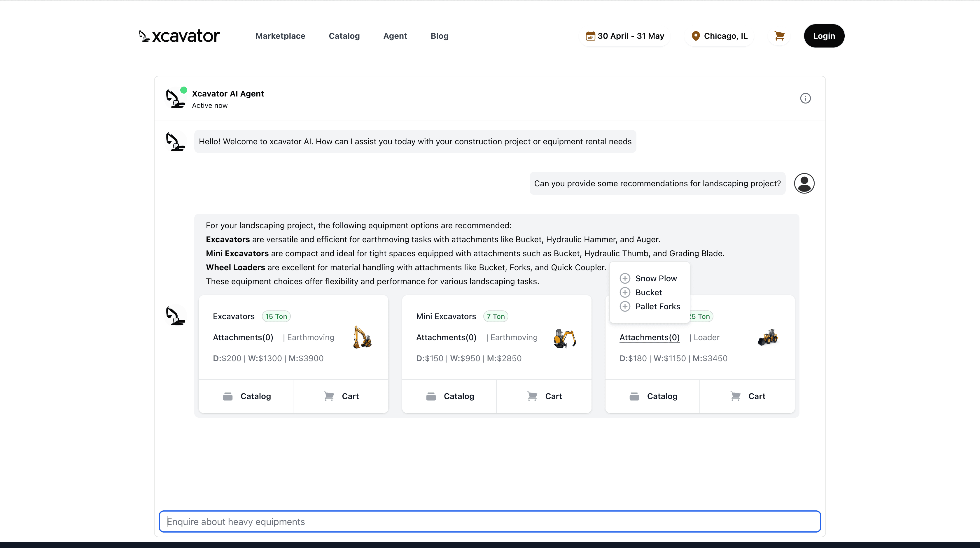
Task: Click bold Wheel Loaders text in response
Action: point(235,267)
